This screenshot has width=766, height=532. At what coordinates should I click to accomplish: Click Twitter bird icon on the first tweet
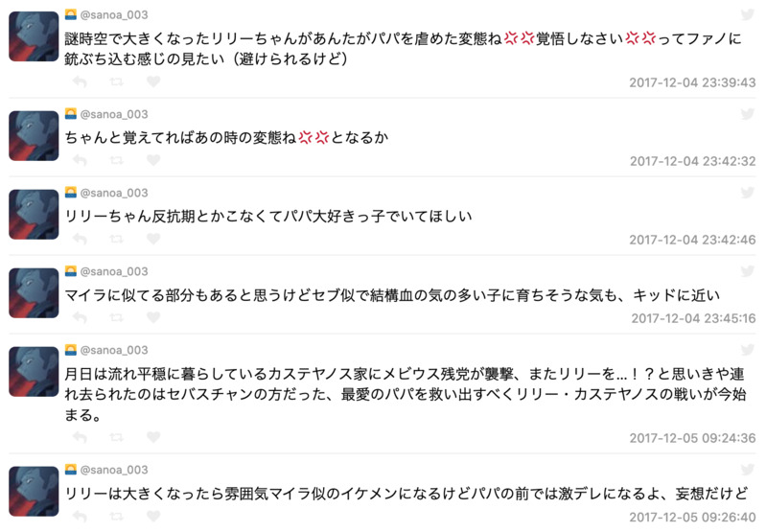[748, 14]
